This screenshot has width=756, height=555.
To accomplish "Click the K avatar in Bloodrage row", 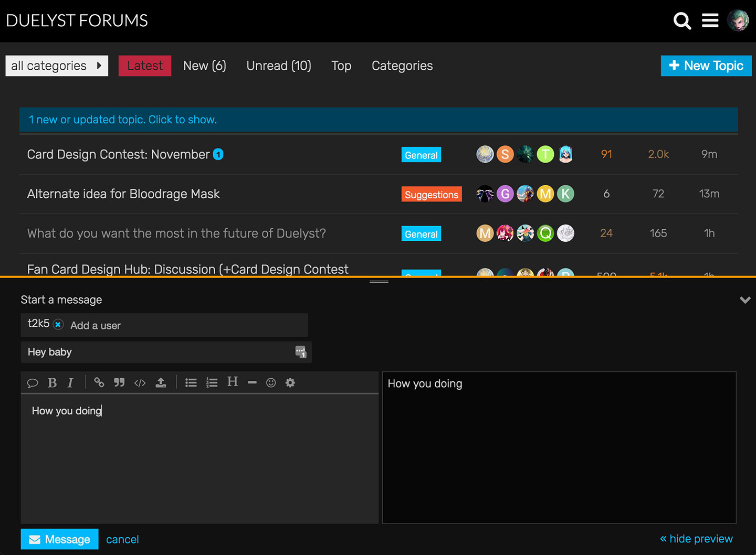I will 565,194.
